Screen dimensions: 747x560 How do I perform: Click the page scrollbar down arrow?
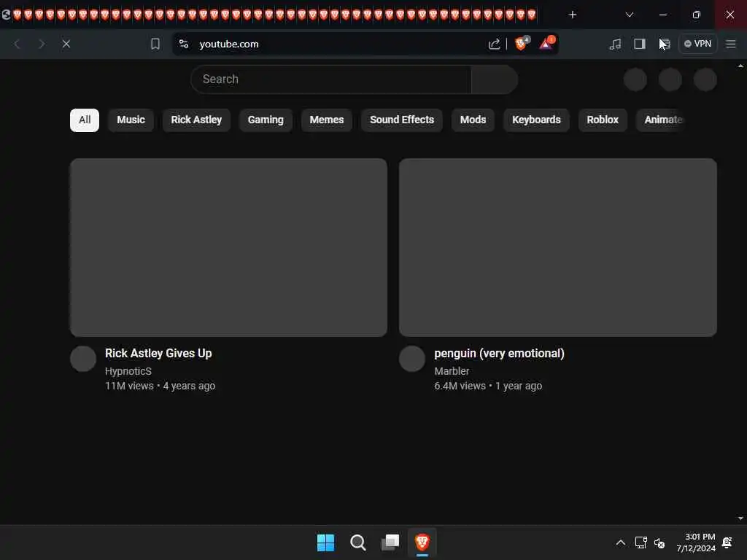(x=740, y=518)
